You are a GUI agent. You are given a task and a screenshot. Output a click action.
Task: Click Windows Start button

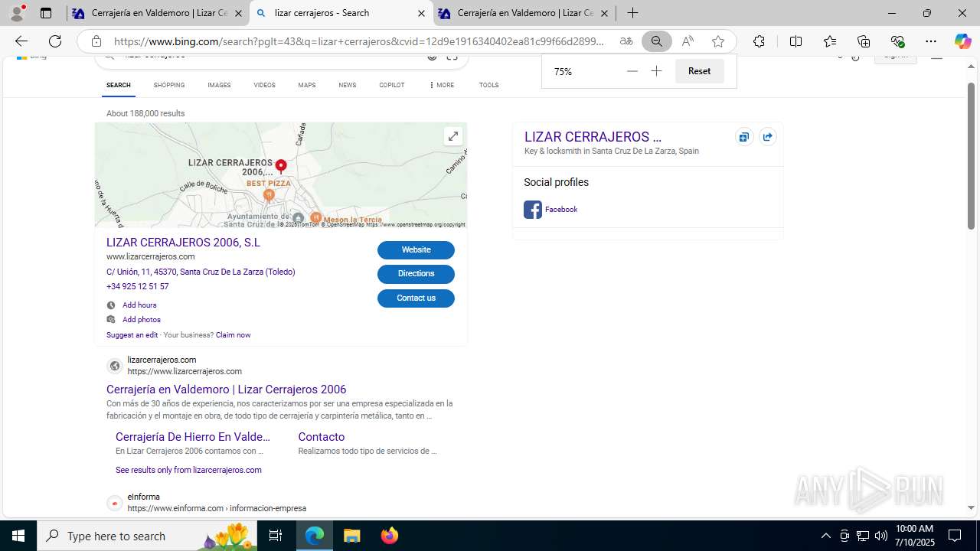click(x=18, y=536)
